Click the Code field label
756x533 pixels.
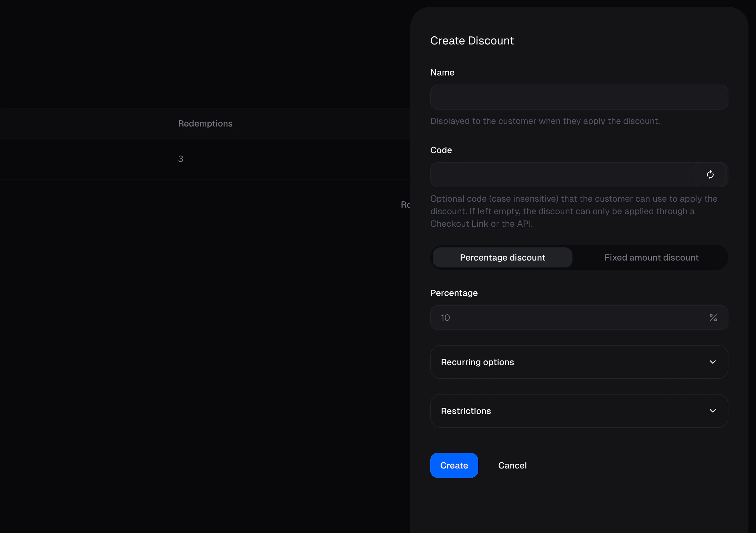pyautogui.click(x=441, y=150)
